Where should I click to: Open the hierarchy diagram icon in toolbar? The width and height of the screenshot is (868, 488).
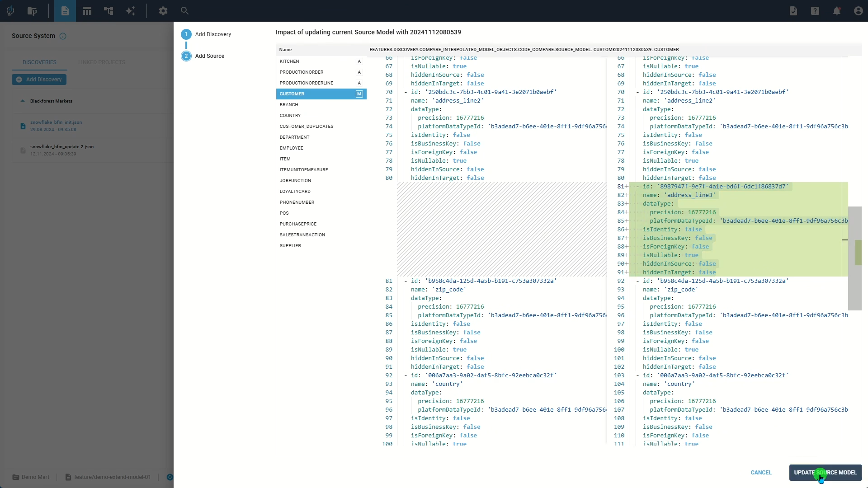(108, 11)
